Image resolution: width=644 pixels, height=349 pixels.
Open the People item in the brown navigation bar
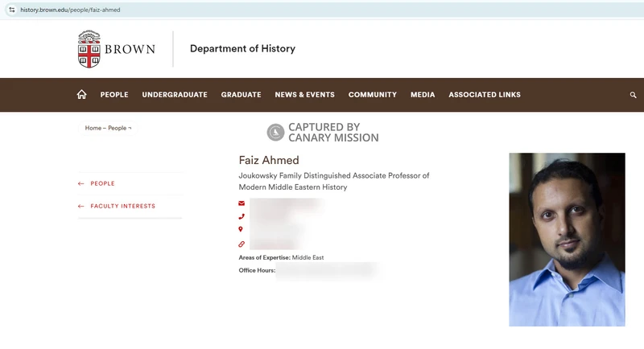tap(114, 95)
